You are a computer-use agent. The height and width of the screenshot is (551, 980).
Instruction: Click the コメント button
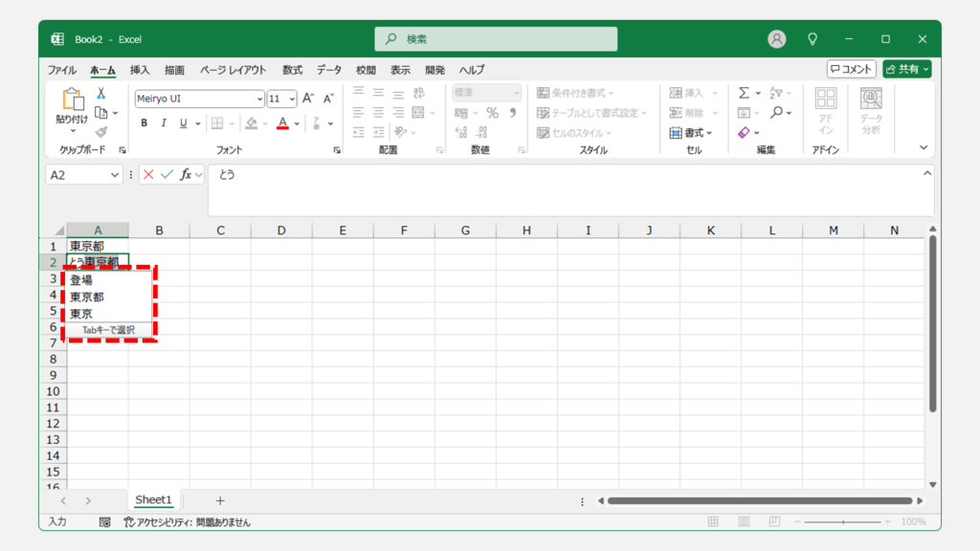[x=851, y=69]
